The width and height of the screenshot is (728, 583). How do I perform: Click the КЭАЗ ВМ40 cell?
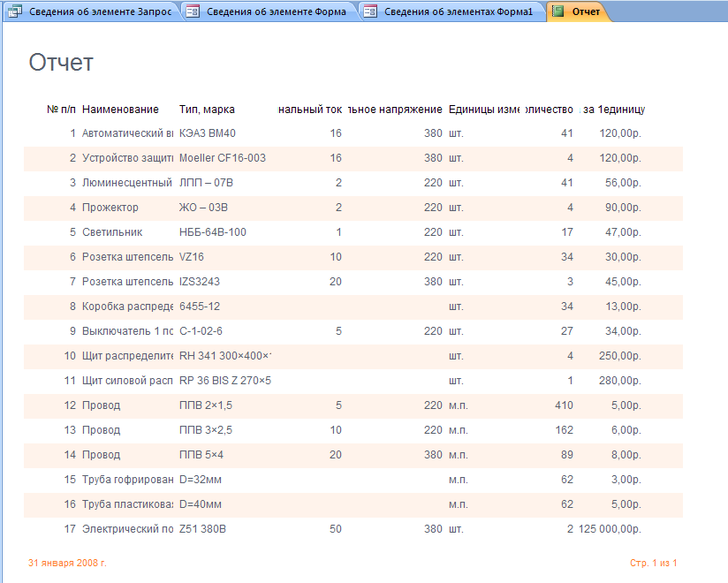pos(208,133)
